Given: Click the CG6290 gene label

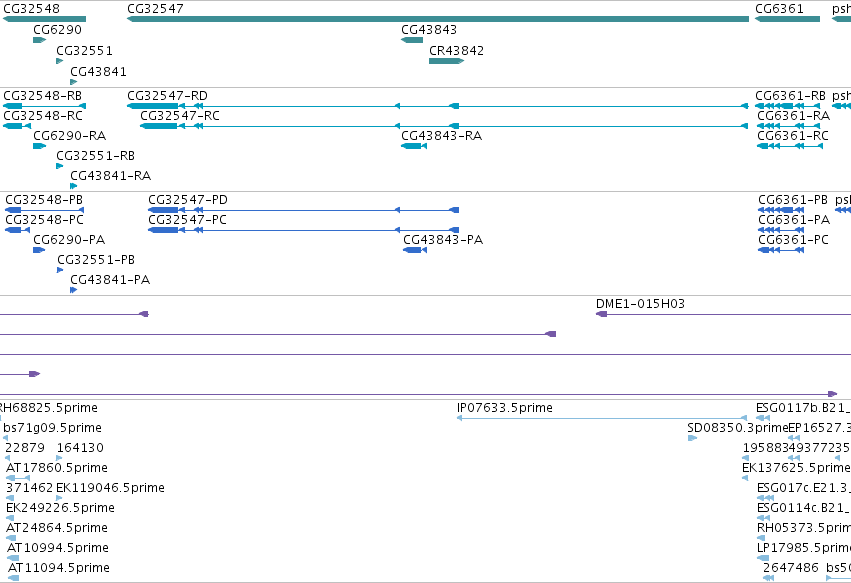Looking at the screenshot, I should click(x=57, y=30).
